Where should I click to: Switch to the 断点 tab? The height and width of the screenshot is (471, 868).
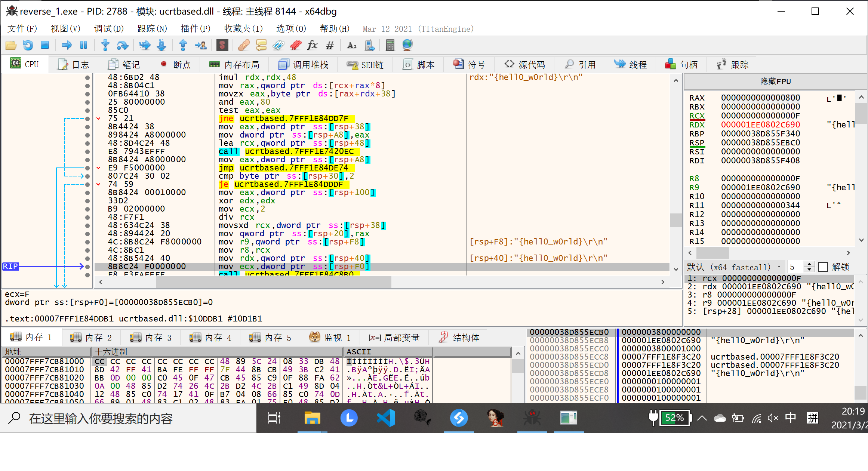(x=175, y=65)
